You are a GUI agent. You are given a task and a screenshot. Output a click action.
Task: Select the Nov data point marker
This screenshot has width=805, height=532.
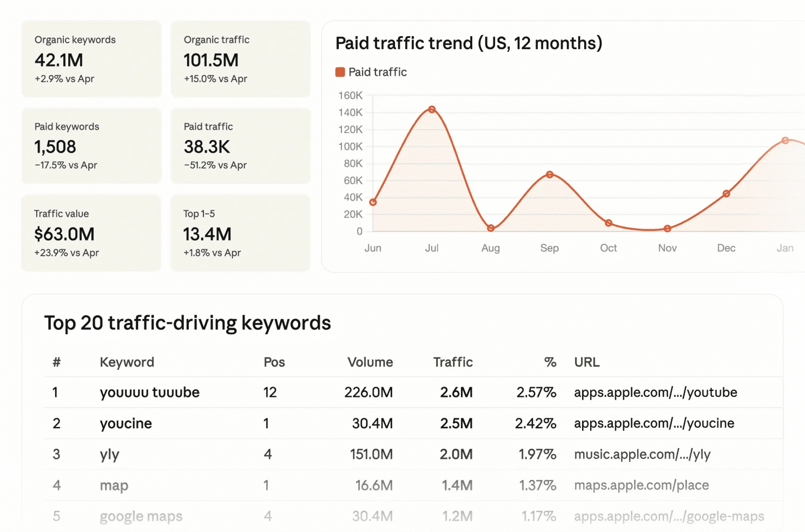tap(668, 229)
